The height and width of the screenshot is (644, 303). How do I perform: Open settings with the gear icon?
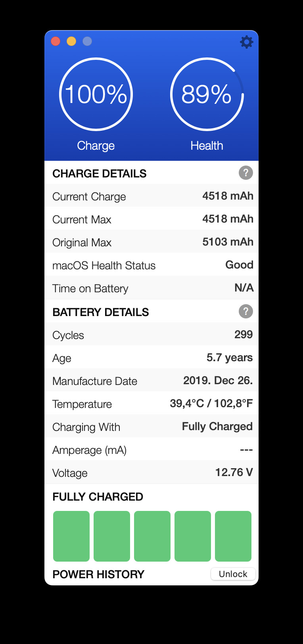246,42
